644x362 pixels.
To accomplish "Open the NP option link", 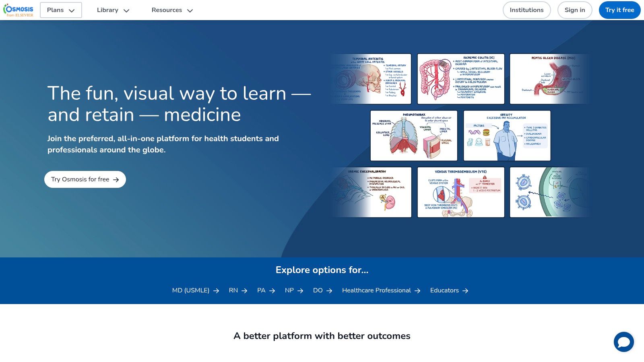I will pos(294,290).
